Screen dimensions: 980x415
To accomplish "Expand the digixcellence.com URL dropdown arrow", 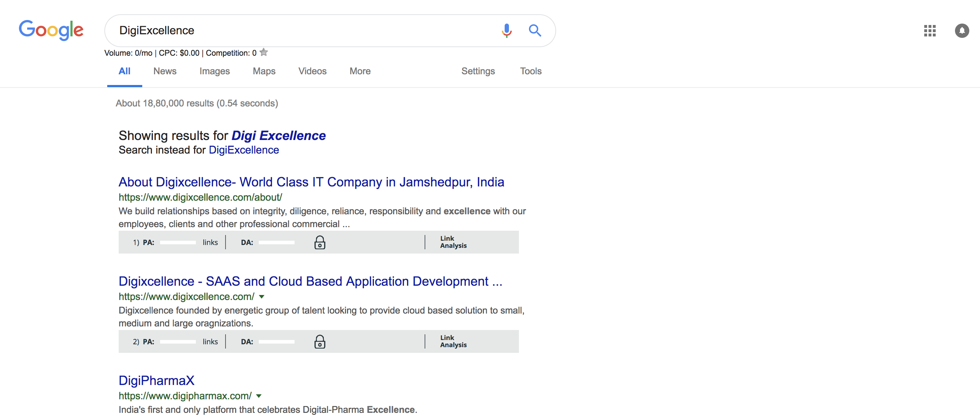I will click(x=262, y=297).
